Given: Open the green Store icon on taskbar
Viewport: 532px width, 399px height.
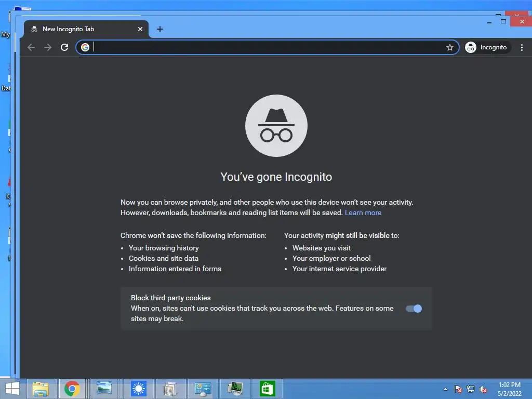Looking at the screenshot, I should pyautogui.click(x=267, y=389).
